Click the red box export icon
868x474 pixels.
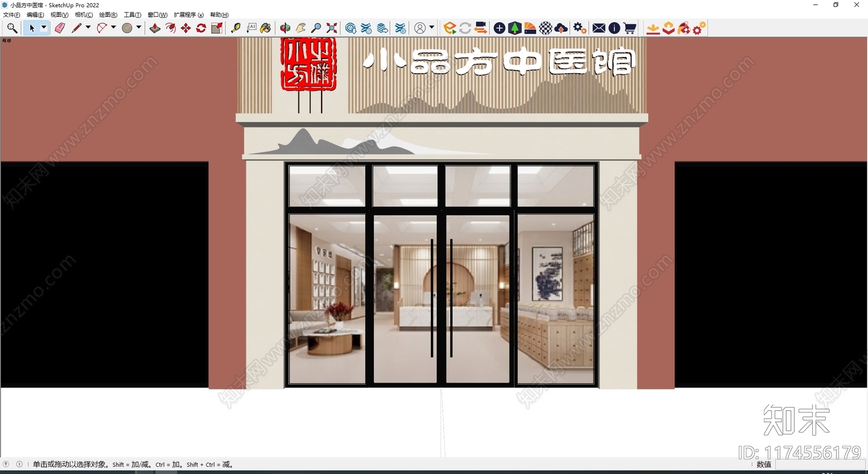(x=668, y=28)
